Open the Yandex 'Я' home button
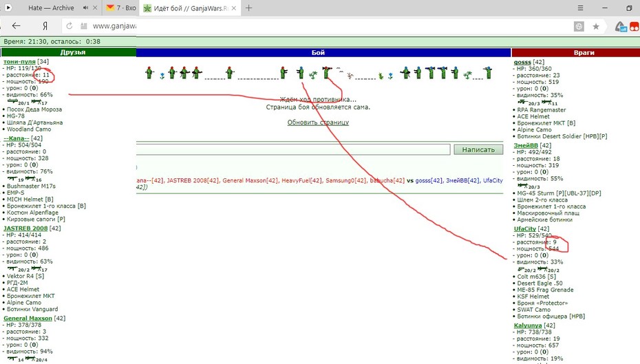 45,26
